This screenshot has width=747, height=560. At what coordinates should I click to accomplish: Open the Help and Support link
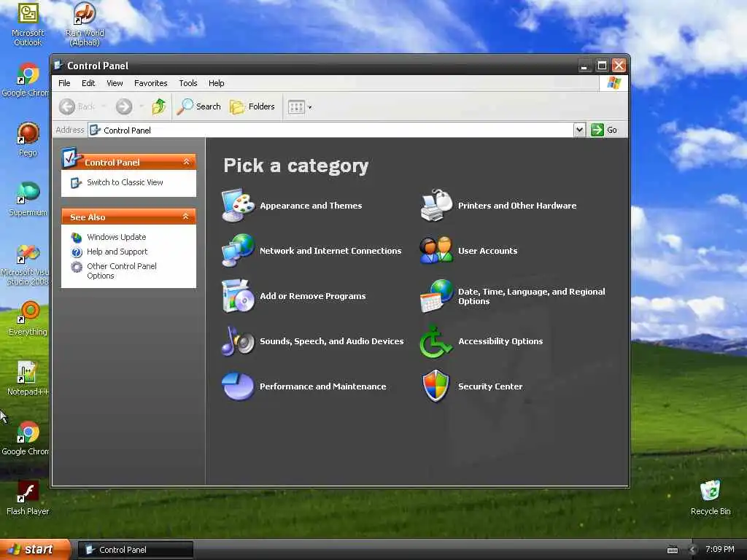117,252
